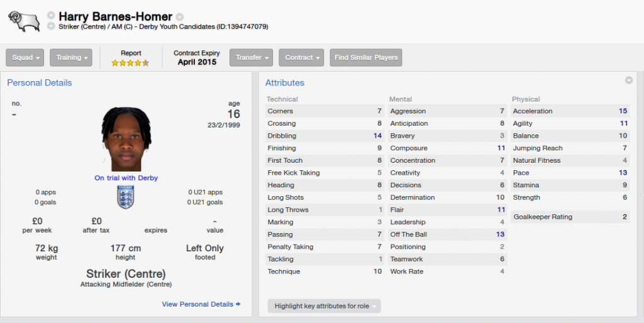Click the down arrow icon beside player name
This screenshot has width=644, height=323.
(x=51, y=26)
